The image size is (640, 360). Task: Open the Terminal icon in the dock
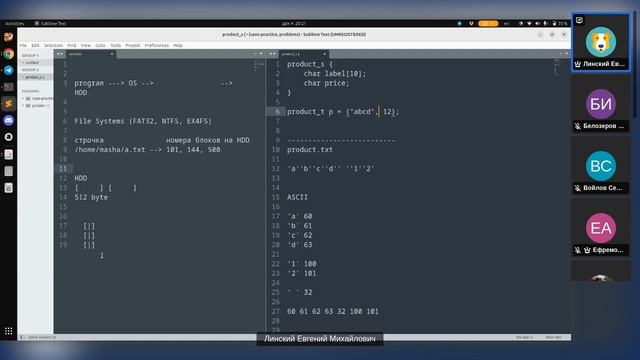(x=9, y=87)
